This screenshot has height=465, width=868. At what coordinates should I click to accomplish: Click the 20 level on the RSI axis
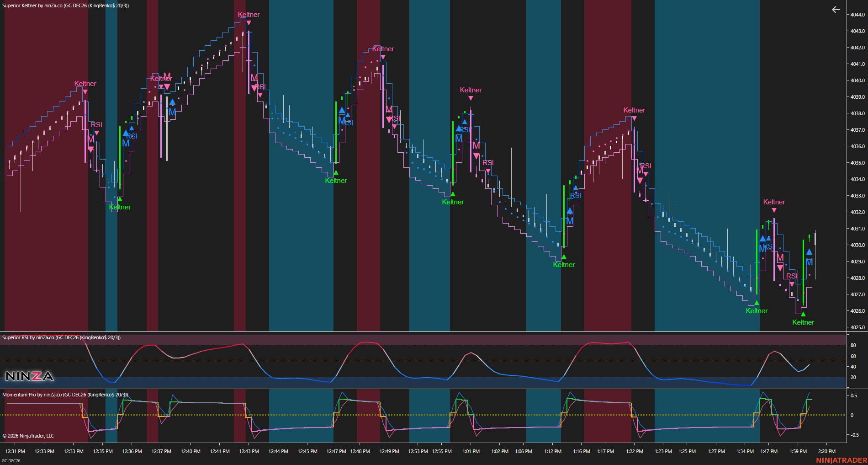tap(853, 377)
